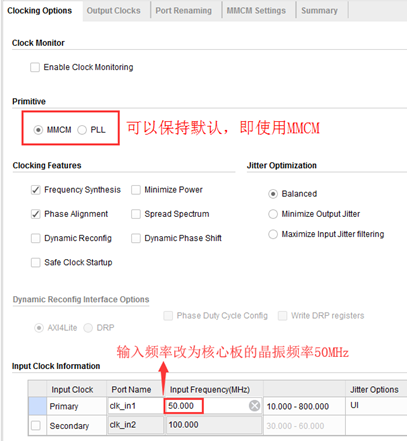Select Balanced jitter optimization
407x441 pixels.
pyautogui.click(x=273, y=194)
